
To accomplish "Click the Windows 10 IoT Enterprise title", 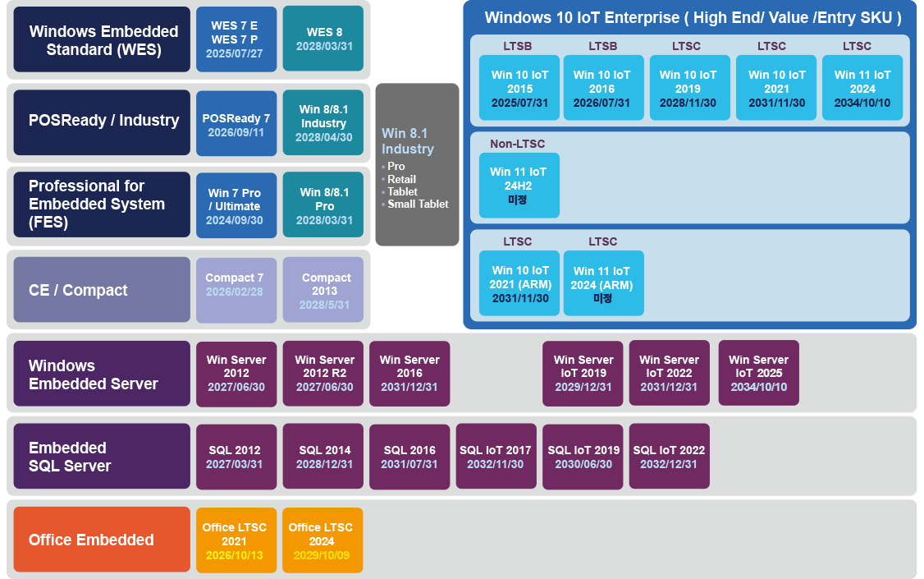I will [693, 18].
